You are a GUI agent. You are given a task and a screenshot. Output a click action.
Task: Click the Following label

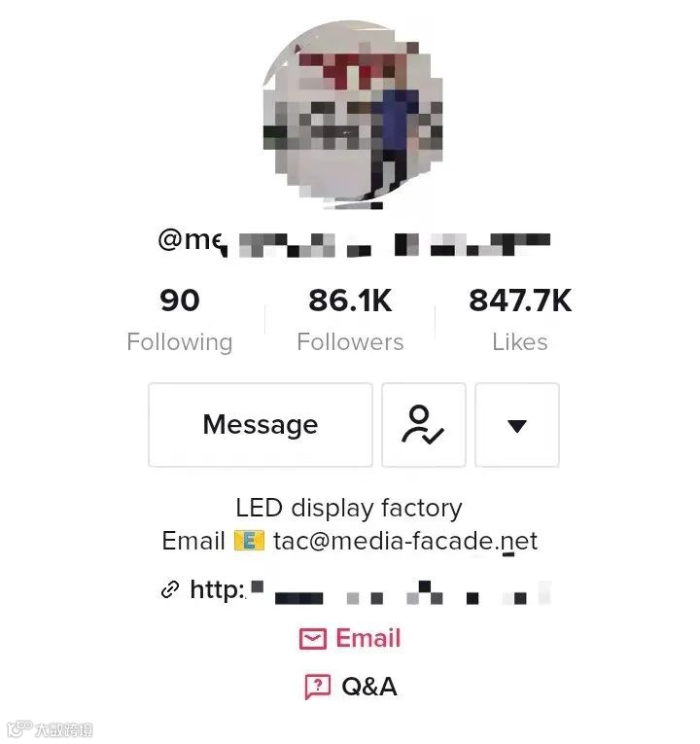[x=180, y=342]
